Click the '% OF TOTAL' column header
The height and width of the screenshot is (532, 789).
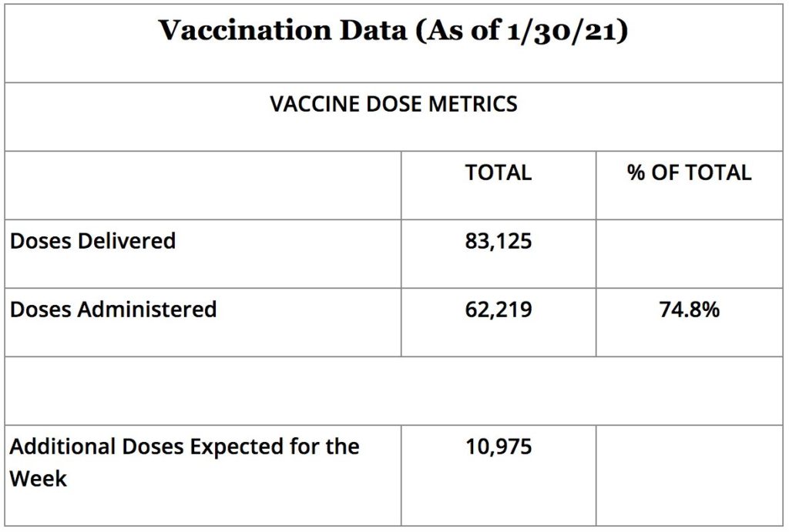pos(689,172)
